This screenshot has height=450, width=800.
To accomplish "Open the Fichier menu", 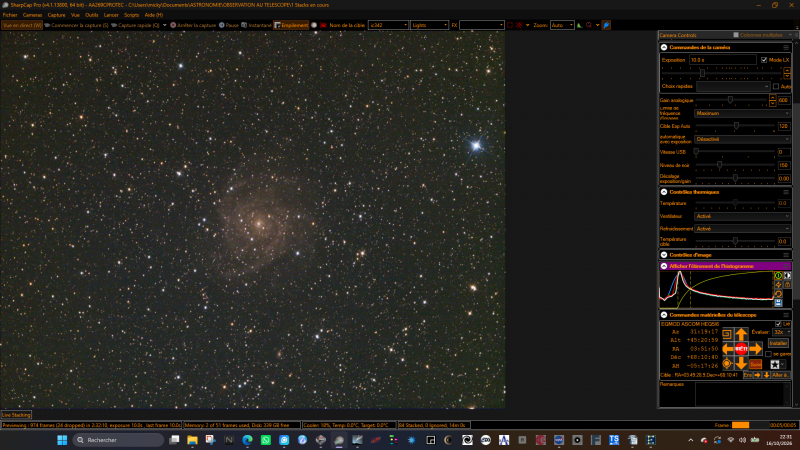I will 10,15.
